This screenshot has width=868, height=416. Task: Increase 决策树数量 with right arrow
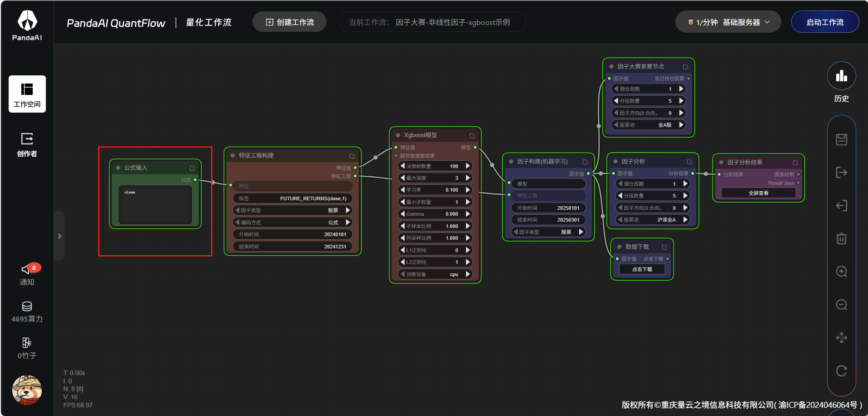tap(468, 166)
